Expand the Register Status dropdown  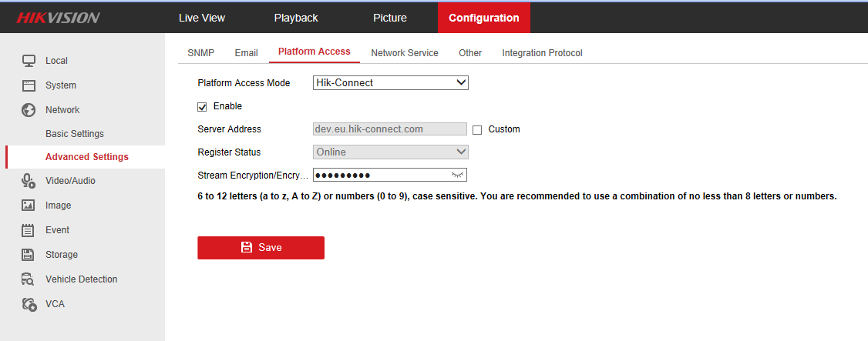(391, 152)
